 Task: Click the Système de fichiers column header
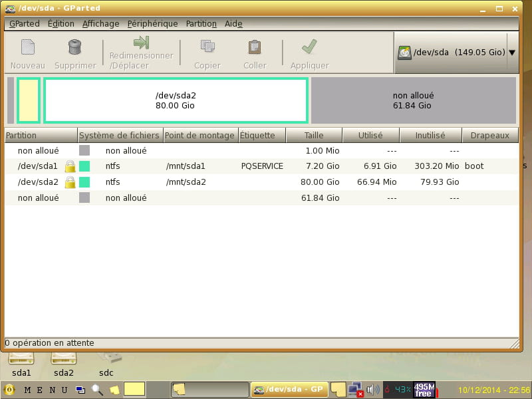point(120,136)
